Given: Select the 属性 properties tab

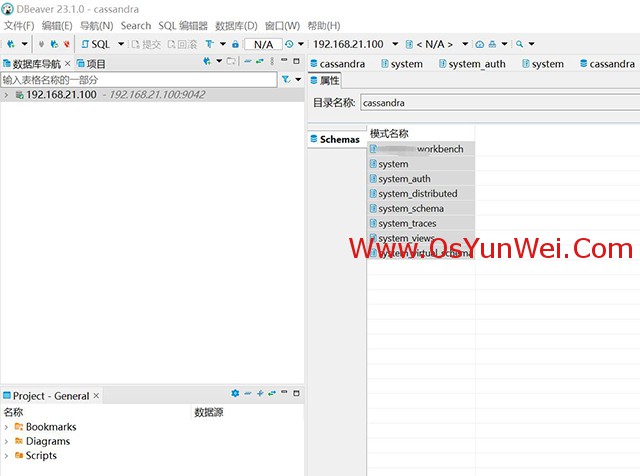Looking at the screenshot, I should (x=325, y=80).
